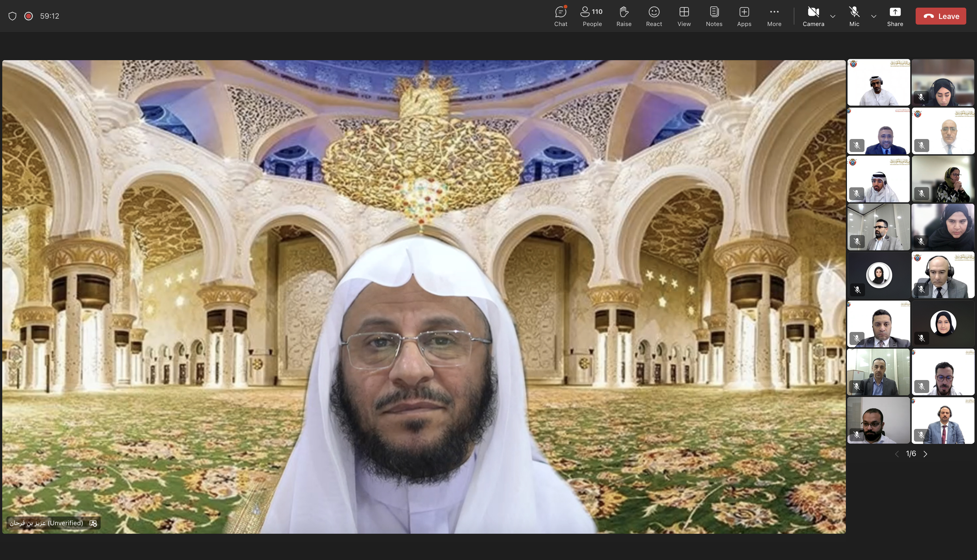977x560 pixels.
Task: Select the man in grey suit with red tie tile
Action: pos(943,420)
